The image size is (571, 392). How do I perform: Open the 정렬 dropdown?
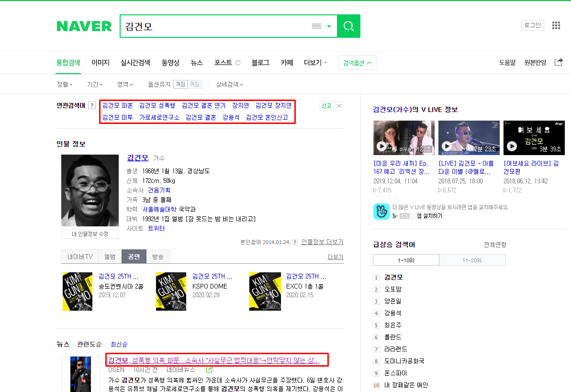click(x=65, y=84)
